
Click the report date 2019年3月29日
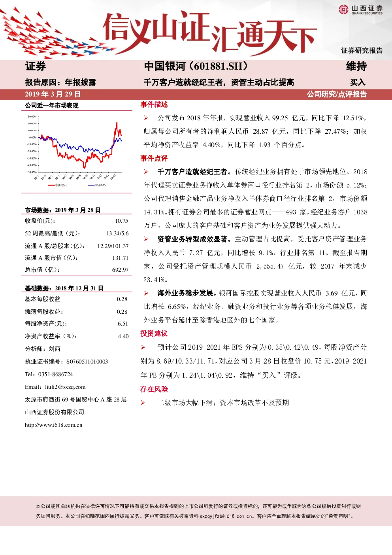[x=53, y=94]
